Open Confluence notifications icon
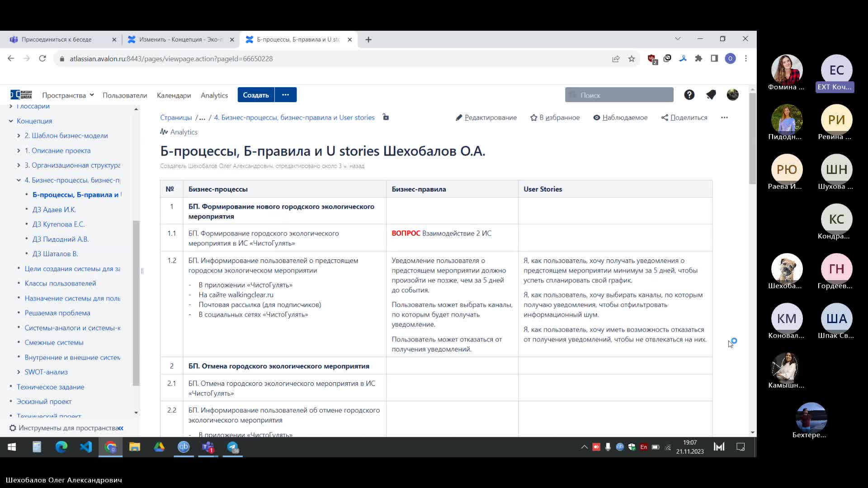Image resolution: width=868 pixels, height=488 pixels. click(711, 95)
